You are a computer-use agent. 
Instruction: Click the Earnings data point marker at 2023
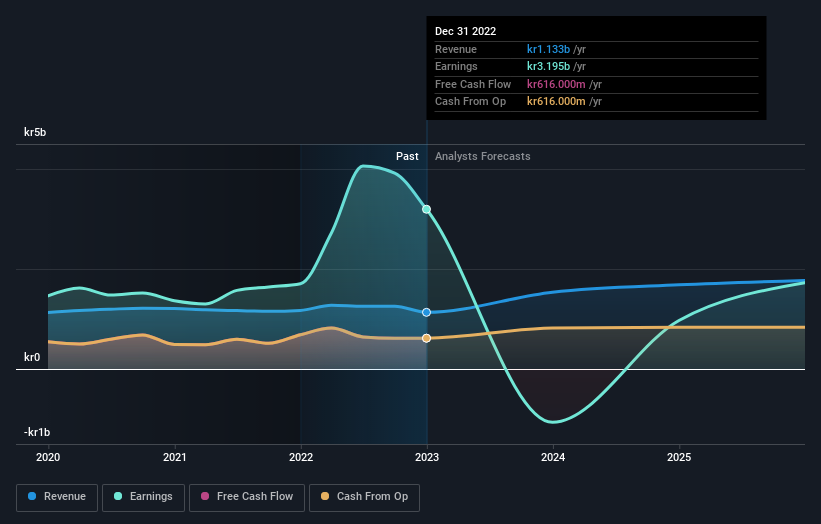click(x=427, y=209)
